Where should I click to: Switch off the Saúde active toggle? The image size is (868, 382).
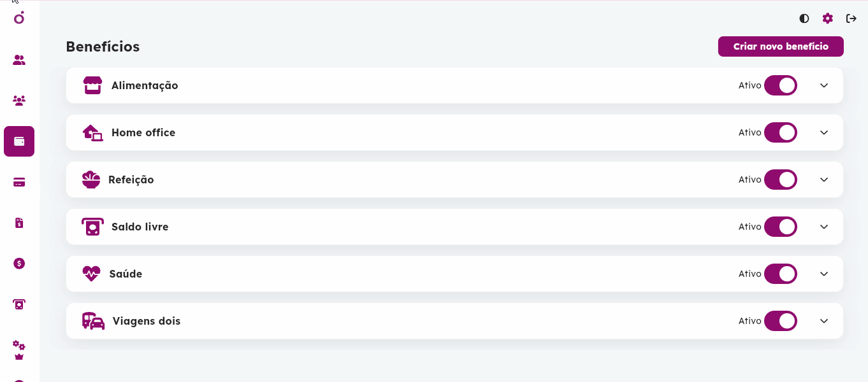(781, 274)
